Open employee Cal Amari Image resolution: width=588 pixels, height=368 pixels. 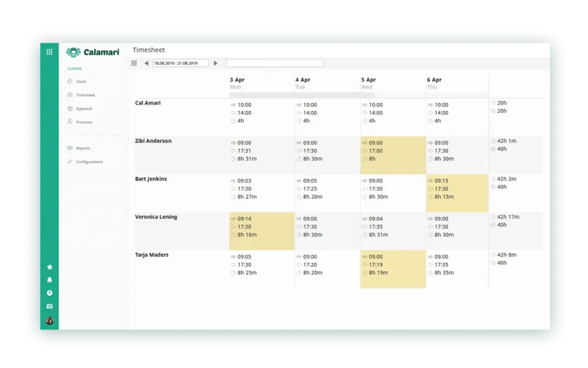[x=148, y=103]
